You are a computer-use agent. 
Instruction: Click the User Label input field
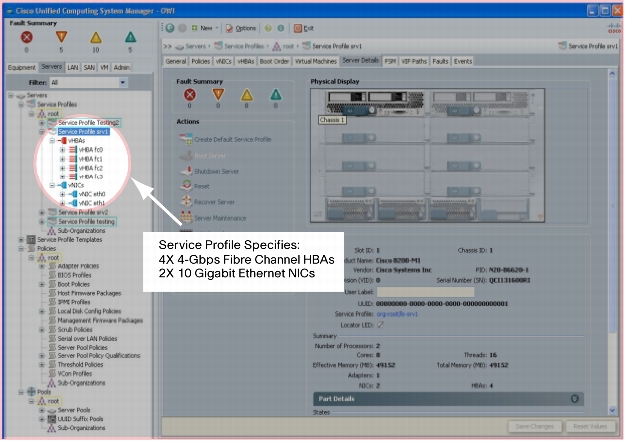click(425, 292)
